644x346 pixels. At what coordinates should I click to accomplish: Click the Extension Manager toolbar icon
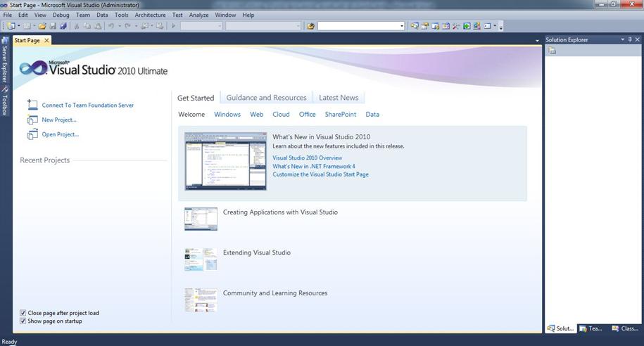click(x=476, y=26)
